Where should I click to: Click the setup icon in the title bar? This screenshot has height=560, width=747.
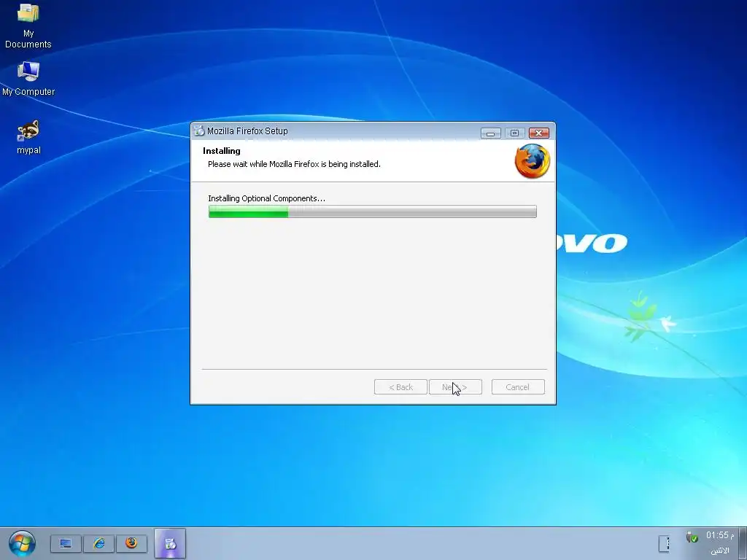click(x=199, y=131)
